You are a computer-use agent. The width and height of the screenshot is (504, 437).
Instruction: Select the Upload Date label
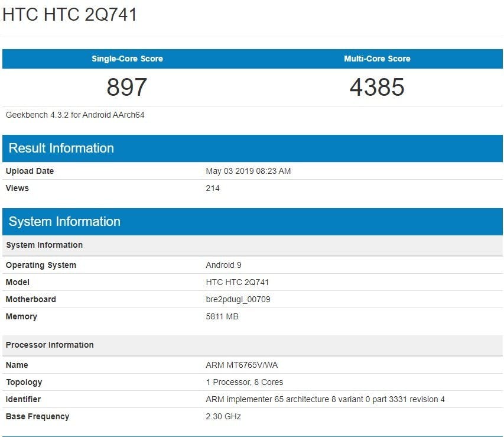(30, 171)
